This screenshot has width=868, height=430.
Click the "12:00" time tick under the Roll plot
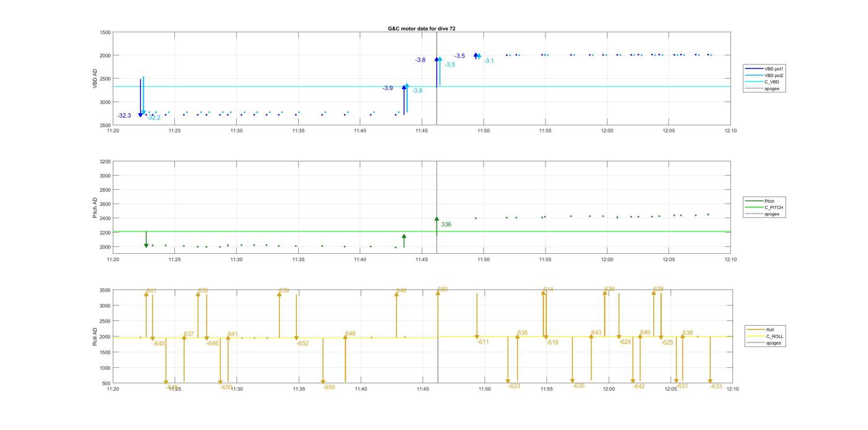[609, 389]
